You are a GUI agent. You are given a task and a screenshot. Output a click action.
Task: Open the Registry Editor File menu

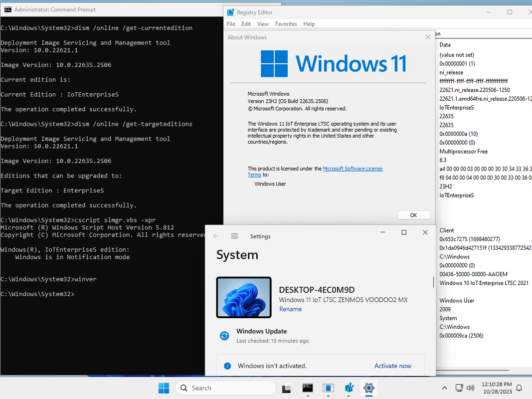(x=231, y=24)
